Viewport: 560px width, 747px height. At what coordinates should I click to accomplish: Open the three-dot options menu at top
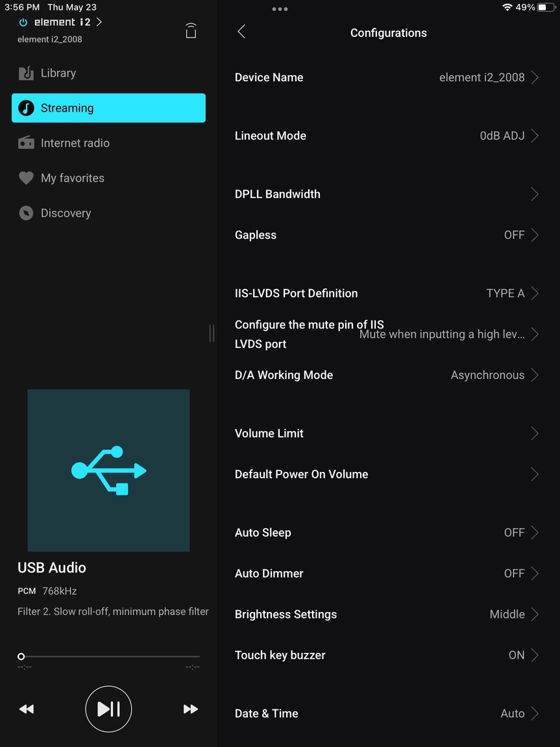[x=280, y=9]
